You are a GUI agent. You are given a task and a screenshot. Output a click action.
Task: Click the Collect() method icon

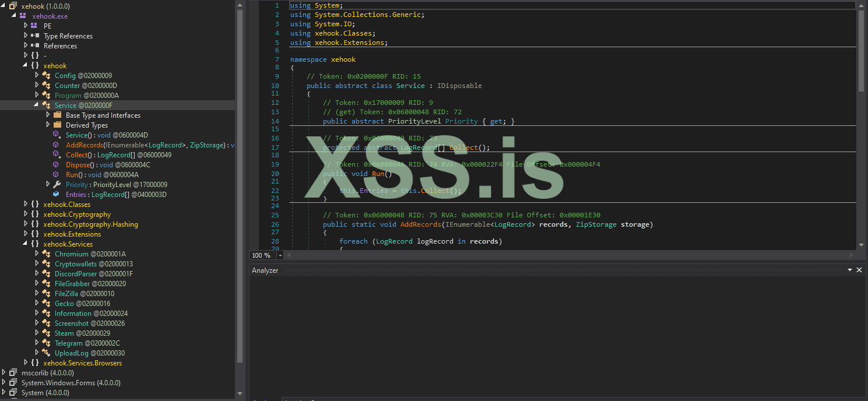click(x=57, y=155)
